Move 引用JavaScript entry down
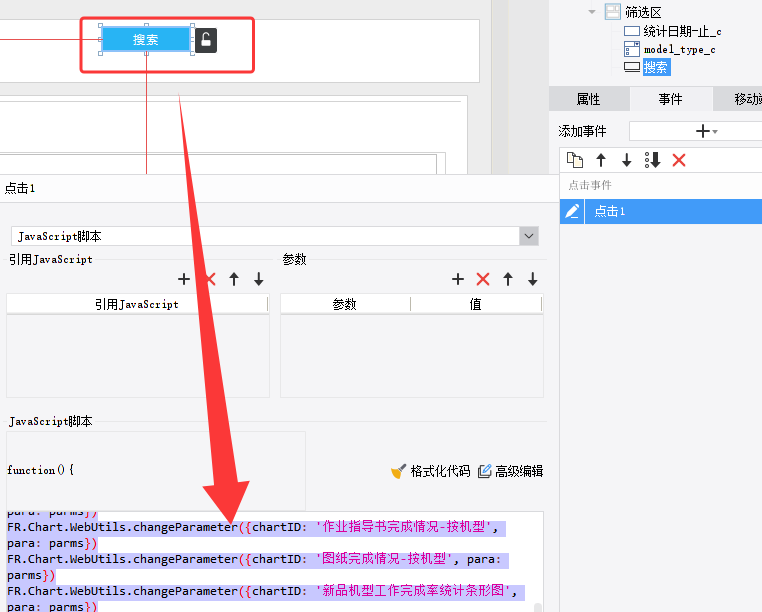 click(x=259, y=279)
